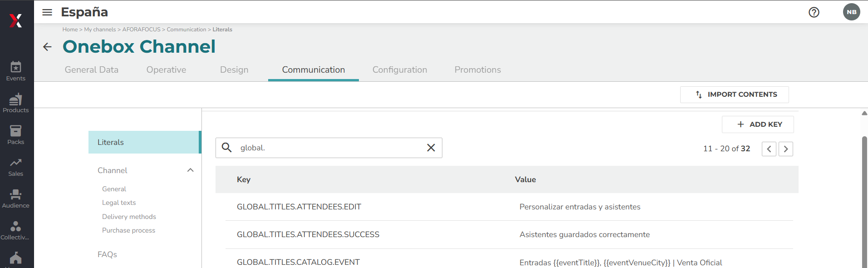The width and height of the screenshot is (868, 268).
Task: Go to previous page of literals
Action: (769, 149)
